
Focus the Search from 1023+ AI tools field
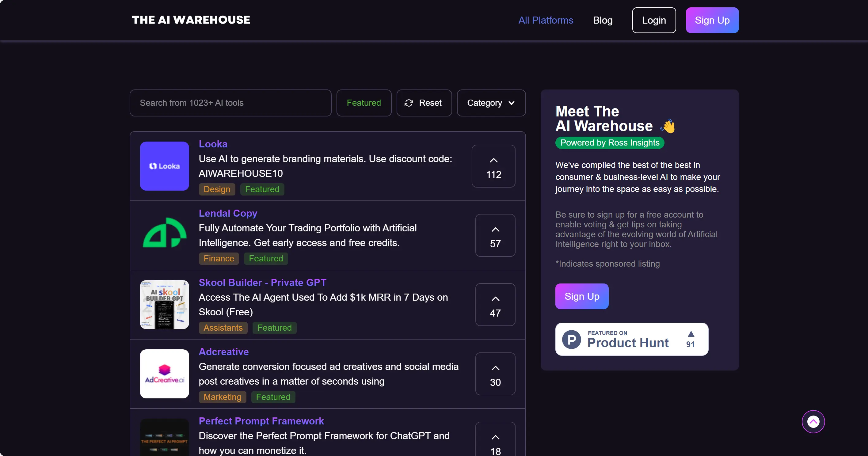(x=230, y=103)
